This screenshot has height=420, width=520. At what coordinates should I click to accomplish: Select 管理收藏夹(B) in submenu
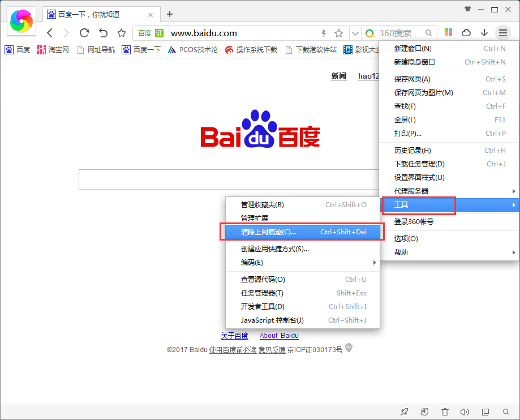(303, 205)
